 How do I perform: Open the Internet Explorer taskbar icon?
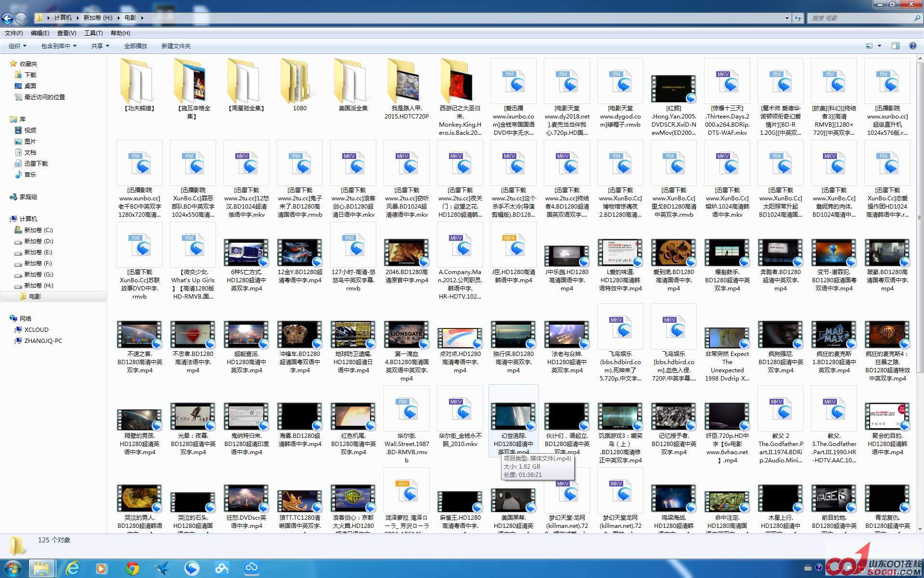73,568
